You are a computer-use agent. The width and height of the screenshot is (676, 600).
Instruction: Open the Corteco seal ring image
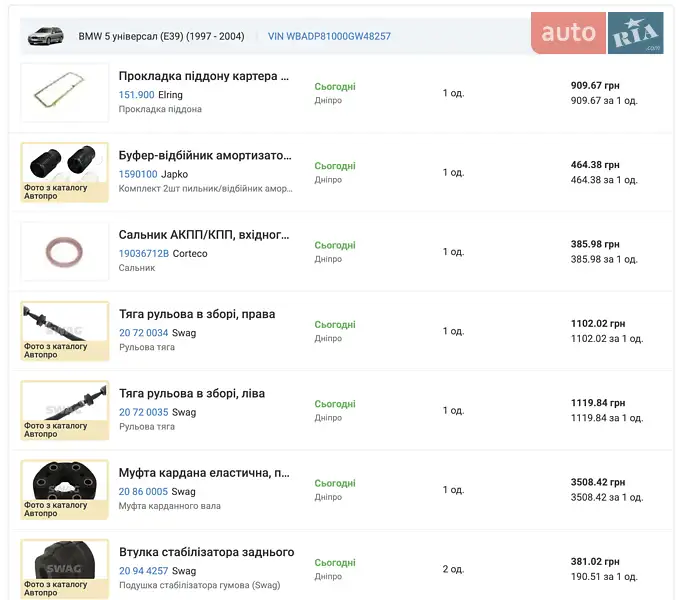point(64,251)
